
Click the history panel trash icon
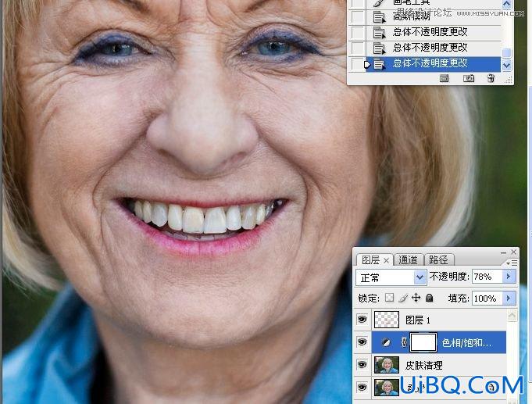491,78
